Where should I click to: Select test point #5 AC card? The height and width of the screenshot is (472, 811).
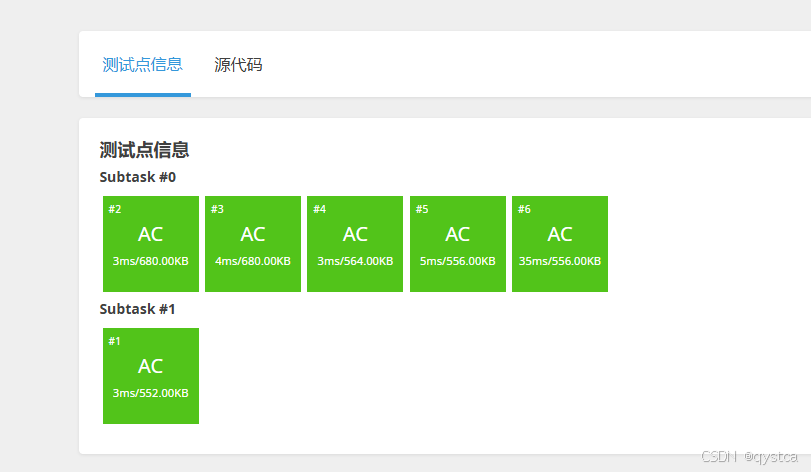point(458,243)
